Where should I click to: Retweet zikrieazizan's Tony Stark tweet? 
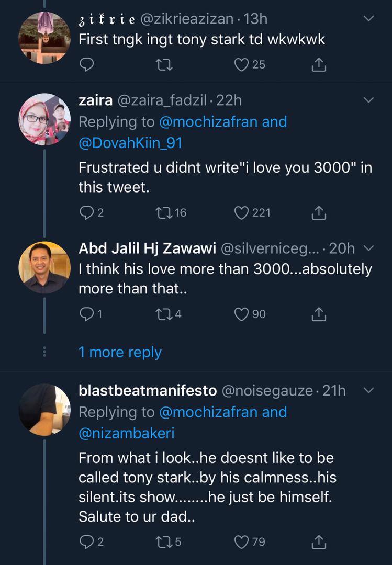coord(164,64)
